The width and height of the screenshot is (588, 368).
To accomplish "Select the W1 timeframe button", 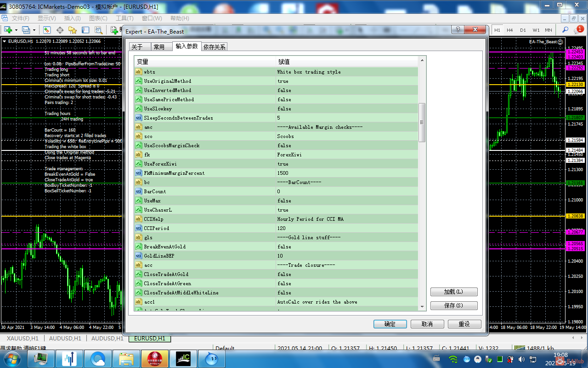I will (536, 30).
